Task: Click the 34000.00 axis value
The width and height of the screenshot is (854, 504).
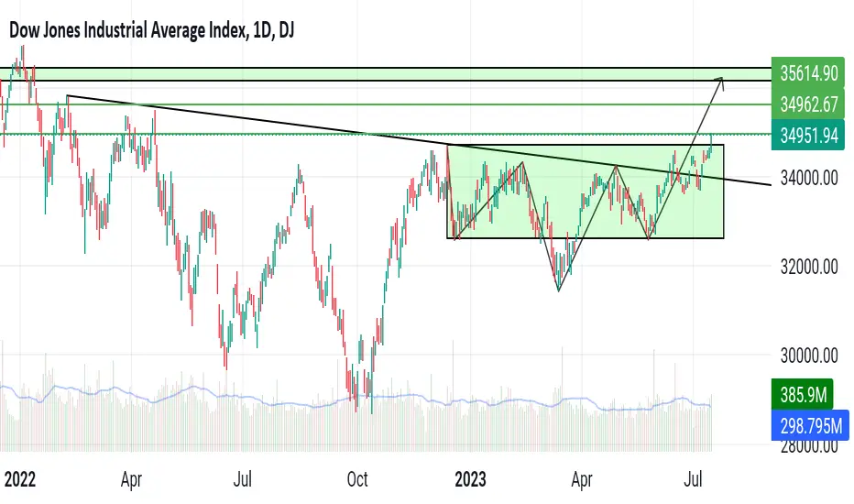Action: click(809, 178)
